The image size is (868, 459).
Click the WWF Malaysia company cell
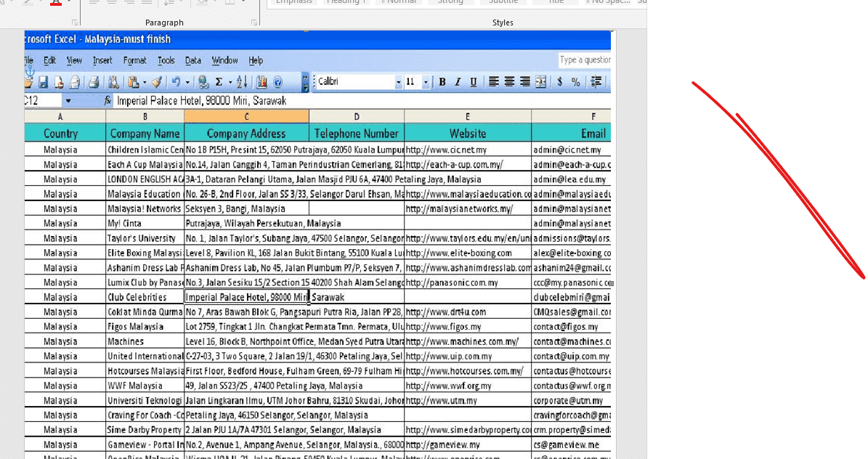coord(145,386)
